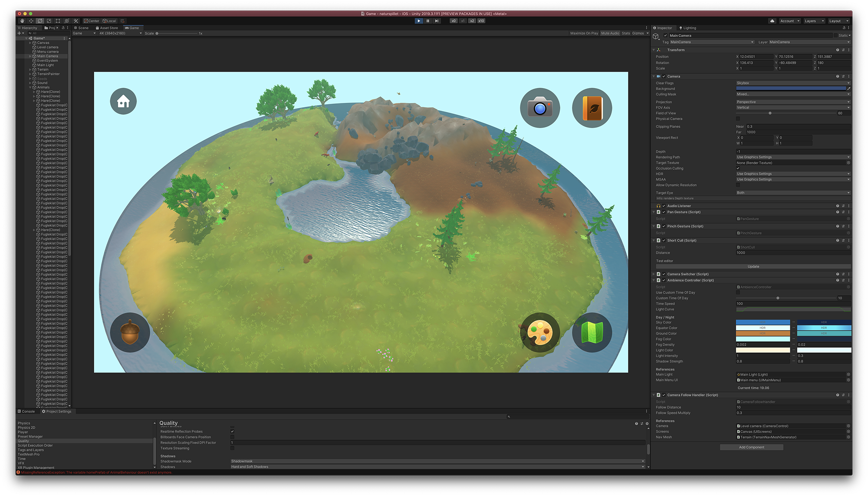Open the in-game paint palette button
The image size is (868, 496).
(x=540, y=333)
